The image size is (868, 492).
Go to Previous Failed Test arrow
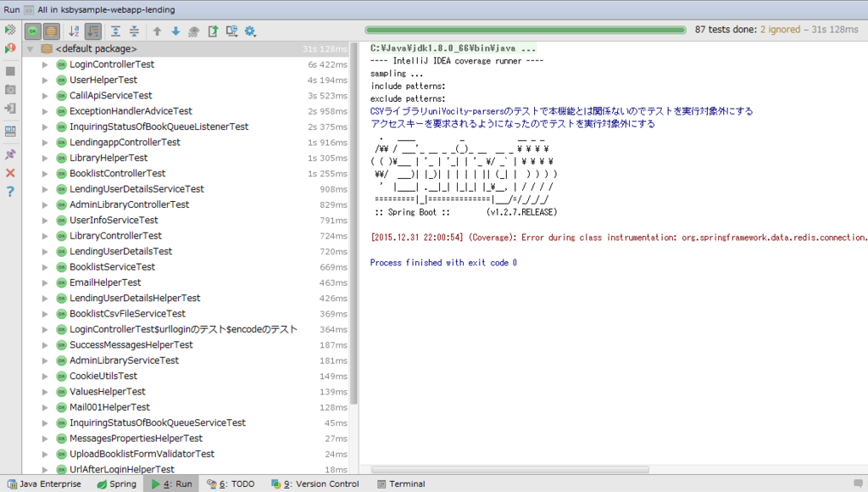pos(157,31)
